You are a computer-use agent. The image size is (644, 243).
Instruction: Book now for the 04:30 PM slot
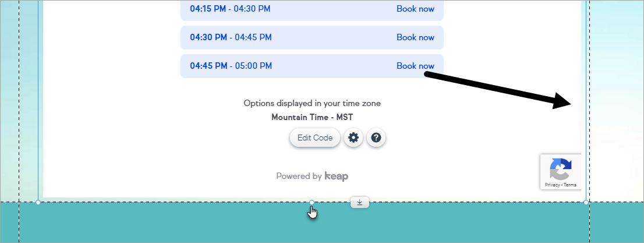click(x=415, y=37)
